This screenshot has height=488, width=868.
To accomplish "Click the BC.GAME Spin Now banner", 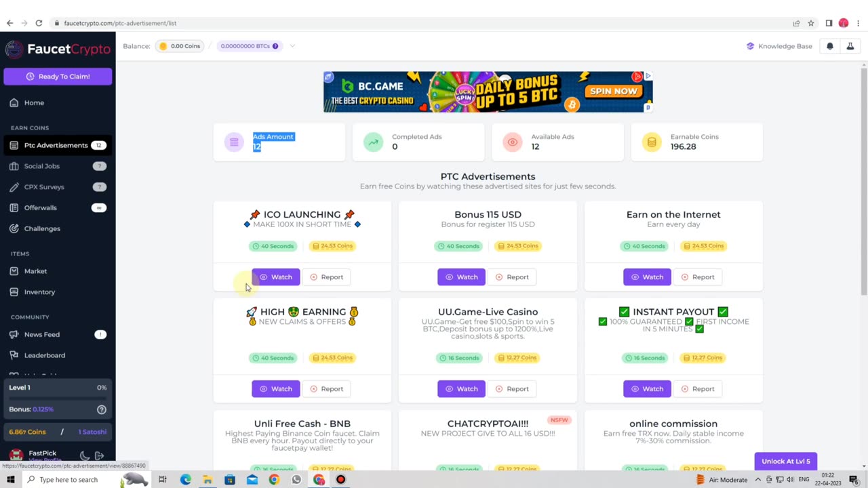I will [614, 91].
